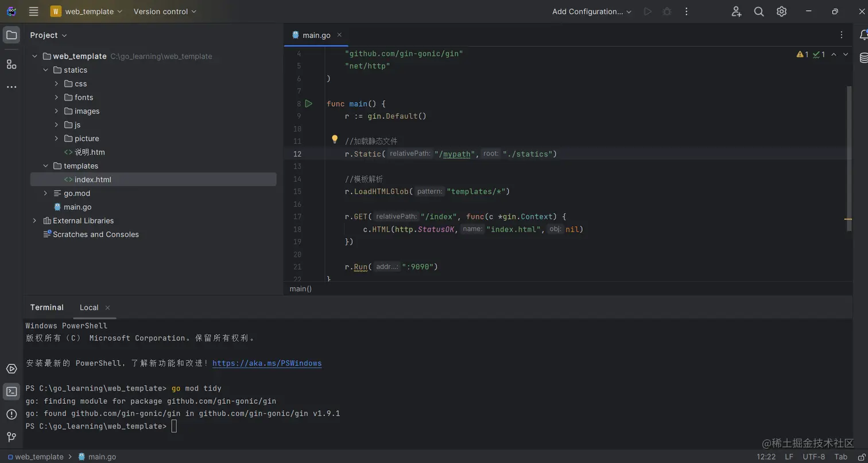Close the Local terminal tab
Viewport: 868px width, 463px height.
pos(107,307)
